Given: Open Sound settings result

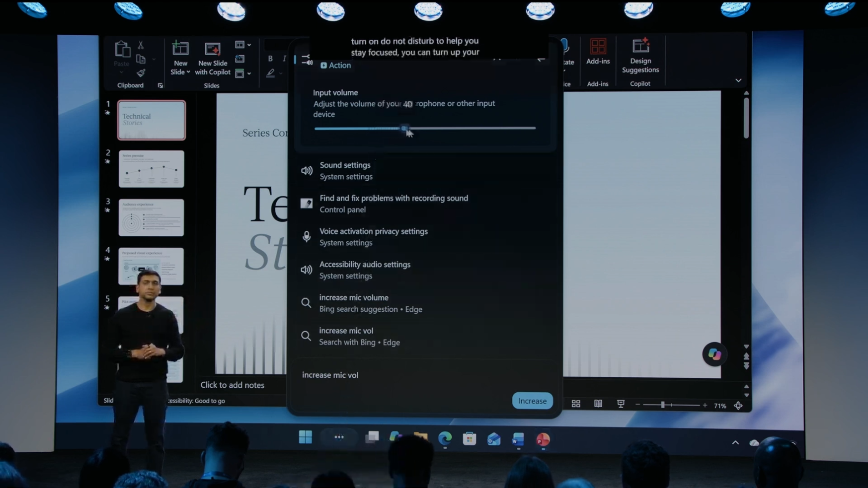Looking at the screenshot, I should [x=425, y=171].
